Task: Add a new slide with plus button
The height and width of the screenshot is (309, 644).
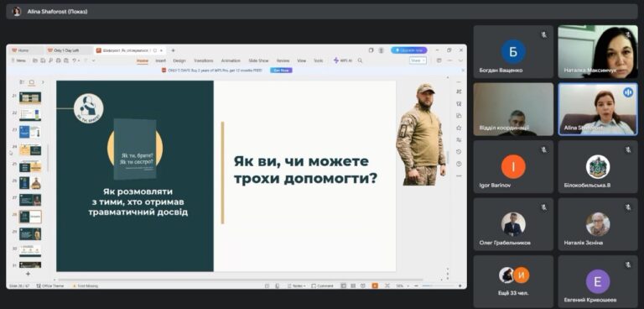Action: click(x=28, y=274)
